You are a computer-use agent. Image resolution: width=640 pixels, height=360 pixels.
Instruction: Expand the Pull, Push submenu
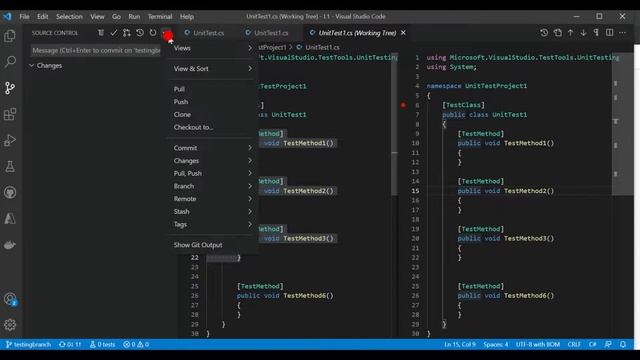coord(213,173)
